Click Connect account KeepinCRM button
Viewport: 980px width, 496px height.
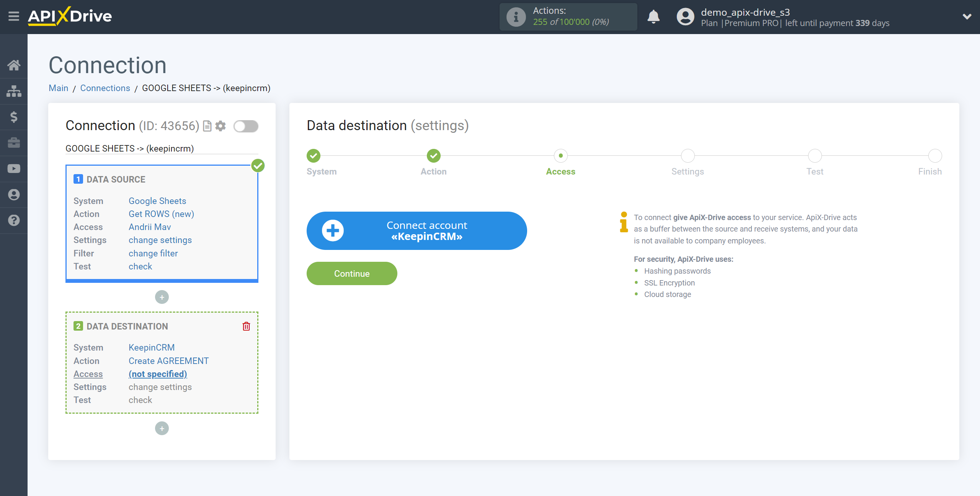416,231
